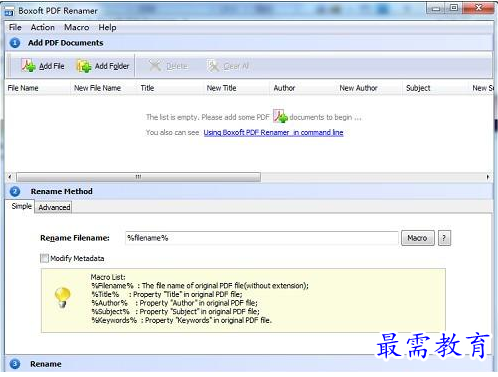The image size is (498, 377).
Task: Open the command line usage link
Action: [273, 132]
